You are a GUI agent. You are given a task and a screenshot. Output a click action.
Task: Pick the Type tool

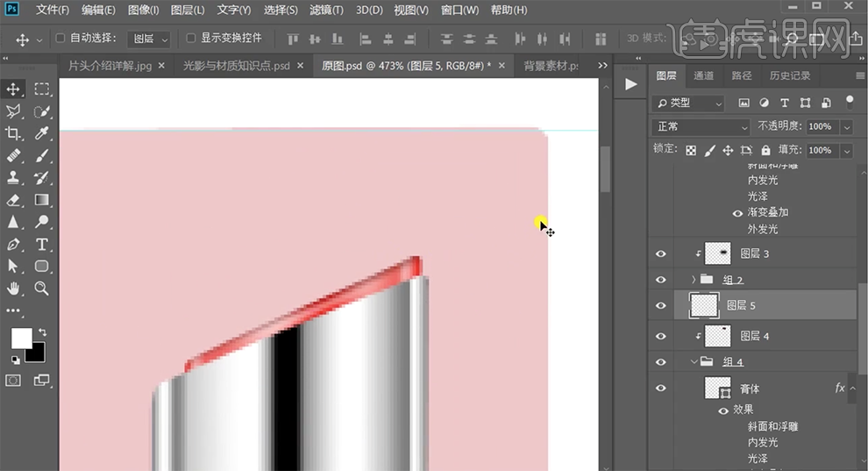41,245
